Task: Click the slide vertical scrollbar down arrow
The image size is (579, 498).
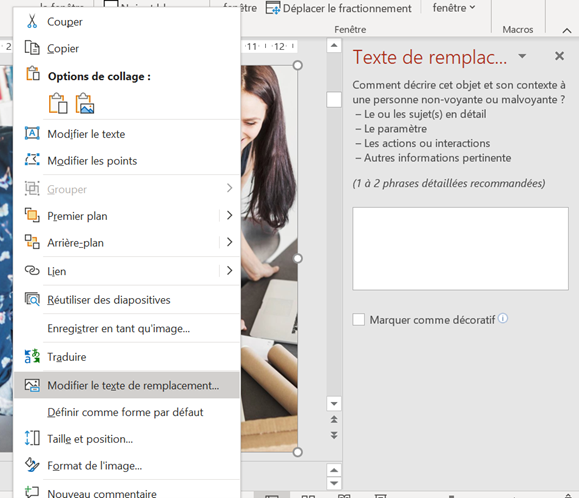Action: [x=334, y=403]
